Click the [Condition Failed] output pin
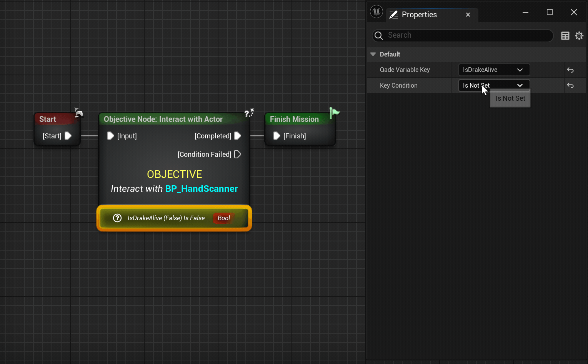Screen dimensions: 588x364 (x=238, y=154)
